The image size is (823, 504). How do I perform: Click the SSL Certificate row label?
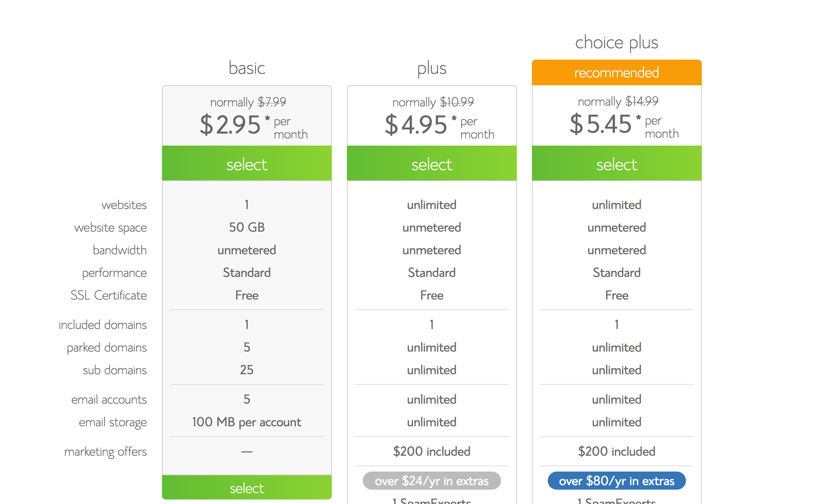coord(109,295)
